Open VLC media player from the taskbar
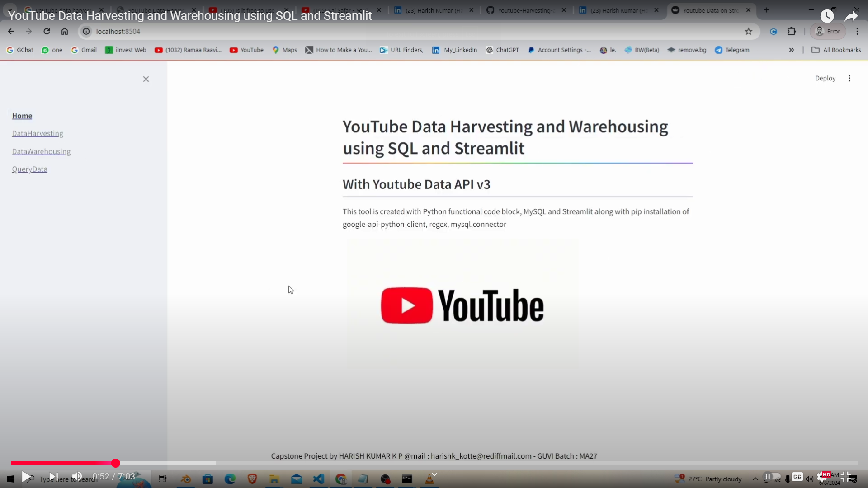 pos(430,479)
